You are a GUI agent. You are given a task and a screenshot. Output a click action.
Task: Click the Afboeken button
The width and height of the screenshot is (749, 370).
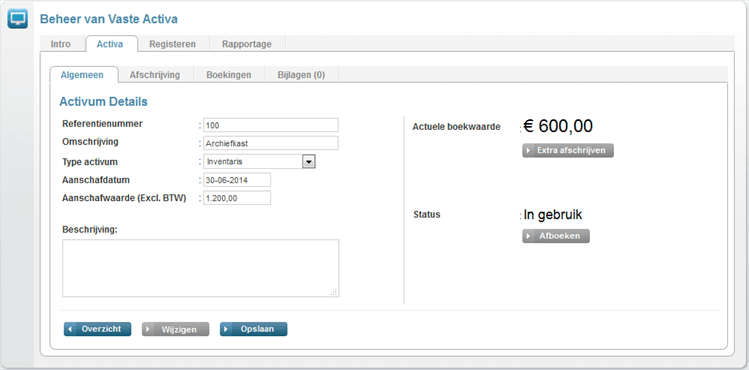[x=556, y=236]
